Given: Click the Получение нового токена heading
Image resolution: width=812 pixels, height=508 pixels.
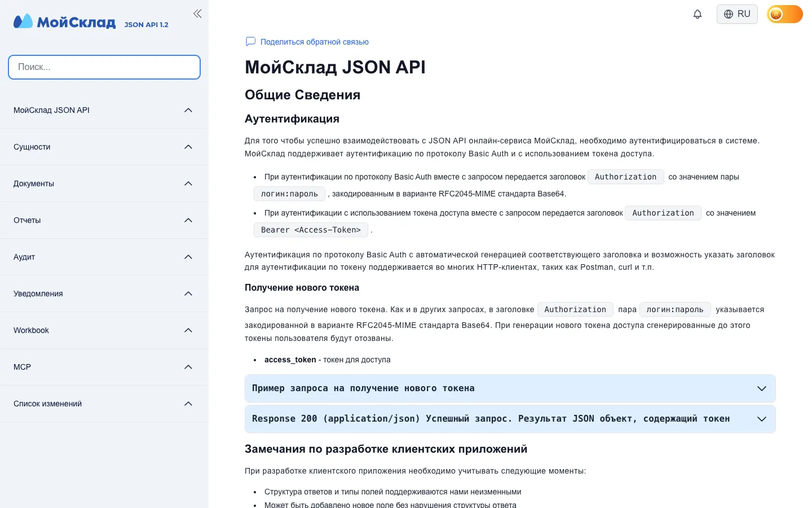Looking at the screenshot, I should click(302, 288).
